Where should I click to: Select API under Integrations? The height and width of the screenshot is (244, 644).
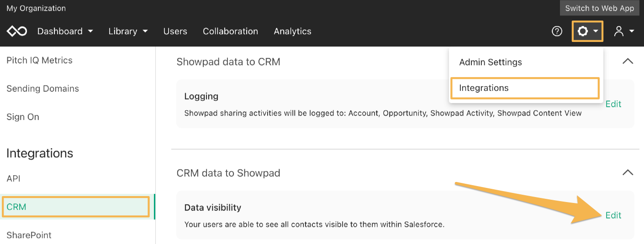tap(13, 178)
